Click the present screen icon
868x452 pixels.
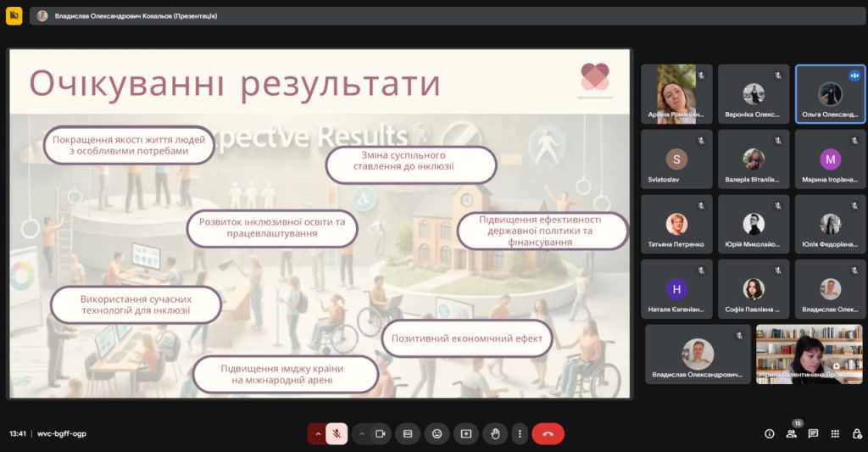pyautogui.click(x=465, y=433)
